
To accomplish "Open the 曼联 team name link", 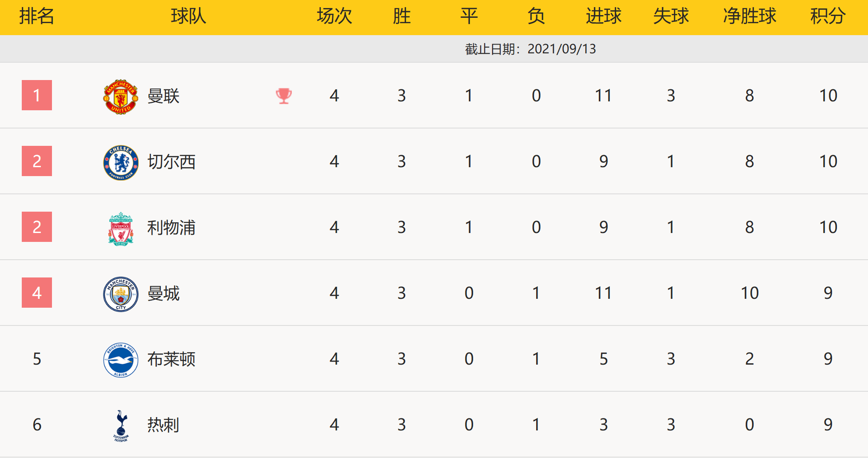I will tap(163, 96).
